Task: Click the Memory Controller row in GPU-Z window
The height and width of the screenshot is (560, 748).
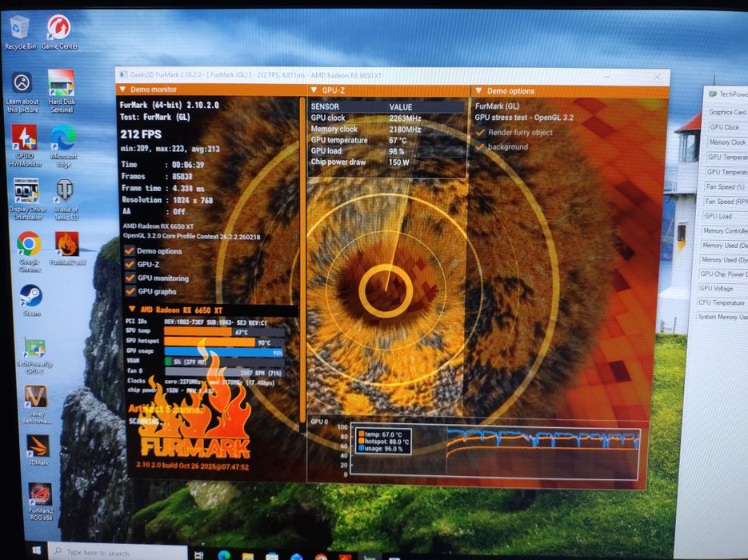Action: tap(724, 230)
